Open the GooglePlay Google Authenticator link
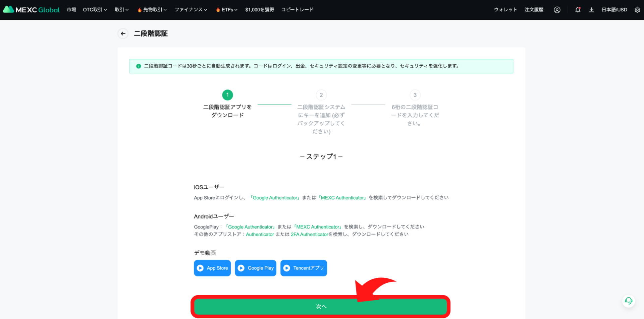 pos(251,227)
